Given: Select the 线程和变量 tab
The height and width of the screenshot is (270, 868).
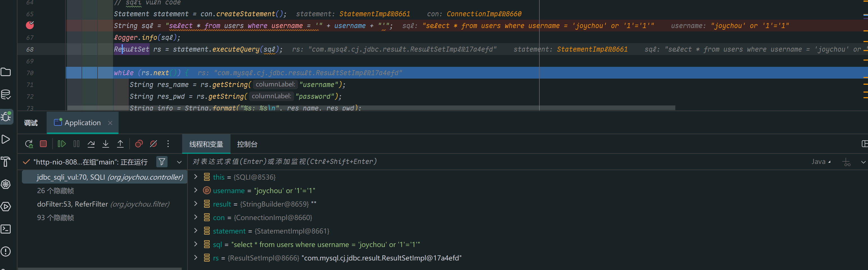Looking at the screenshot, I should pos(206,144).
